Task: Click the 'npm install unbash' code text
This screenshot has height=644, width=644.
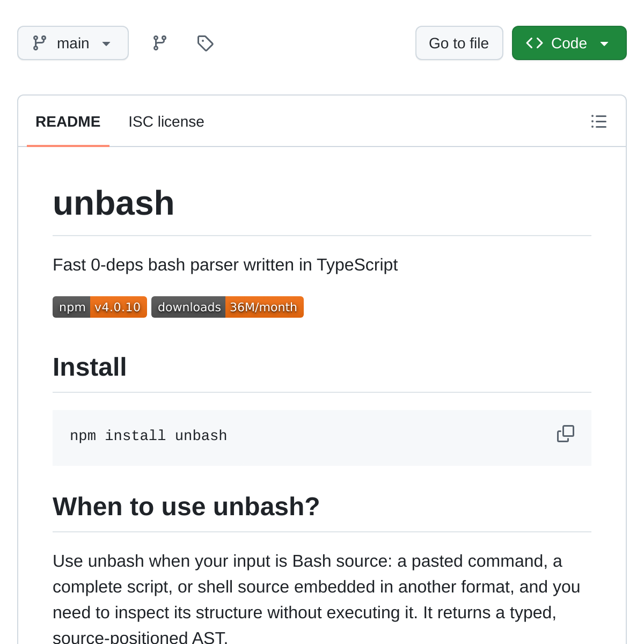Action: click(x=149, y=436)
